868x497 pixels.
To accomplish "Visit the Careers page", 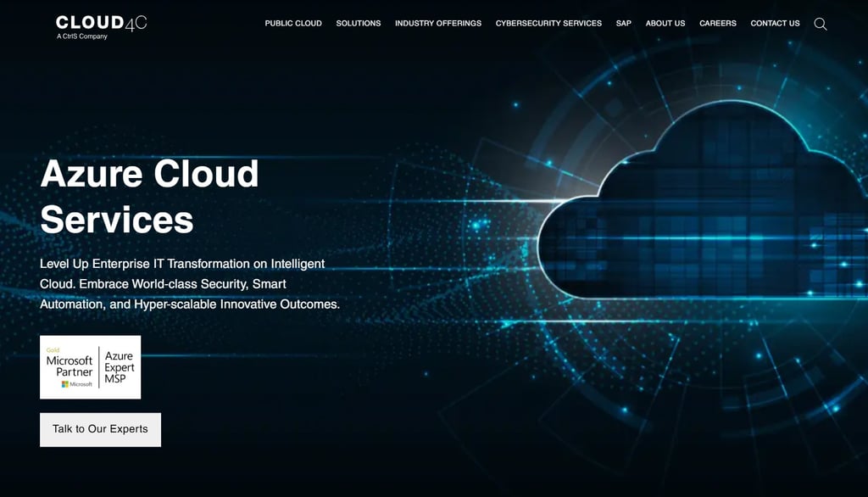I will tap(717, 23).
